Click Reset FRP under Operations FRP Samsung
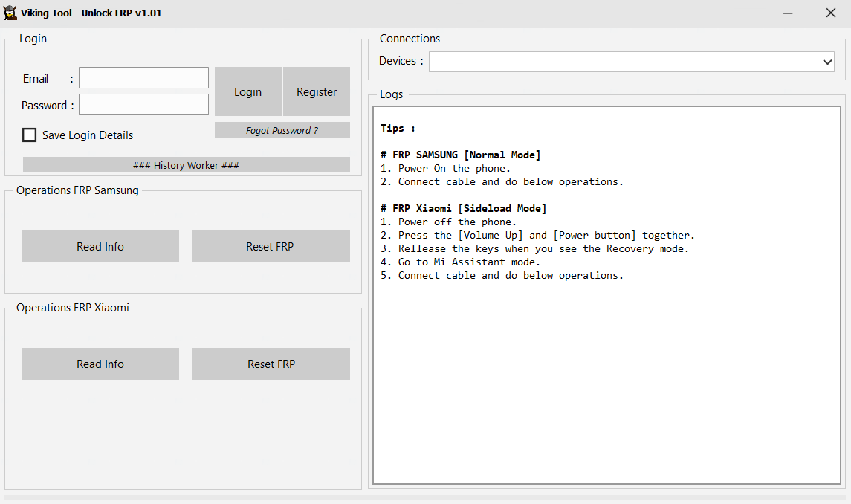Screen dimensions: 851x504 coord(271,247)
